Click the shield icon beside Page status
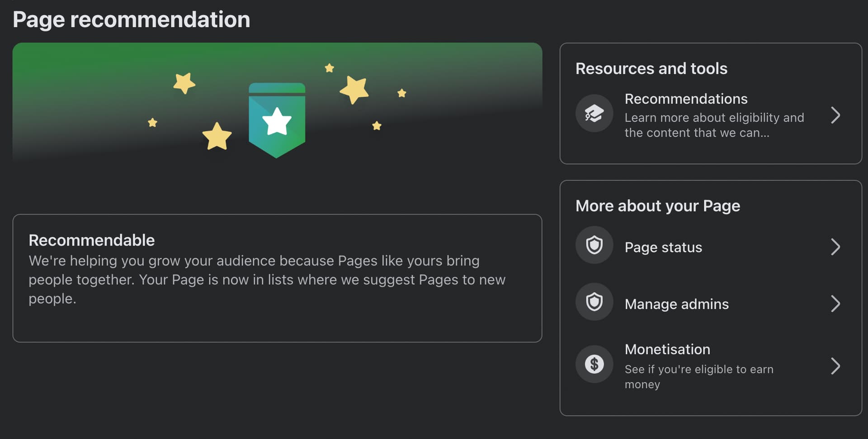 pyautogui.click(x=594, y=245)
